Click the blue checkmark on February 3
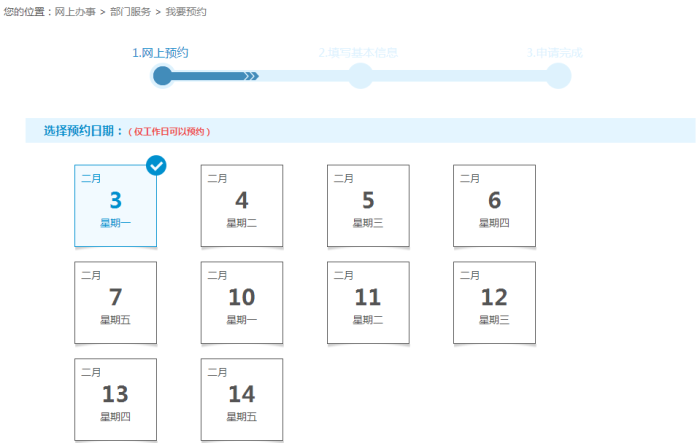Screen dimensions: 700x443 point(156,165)
